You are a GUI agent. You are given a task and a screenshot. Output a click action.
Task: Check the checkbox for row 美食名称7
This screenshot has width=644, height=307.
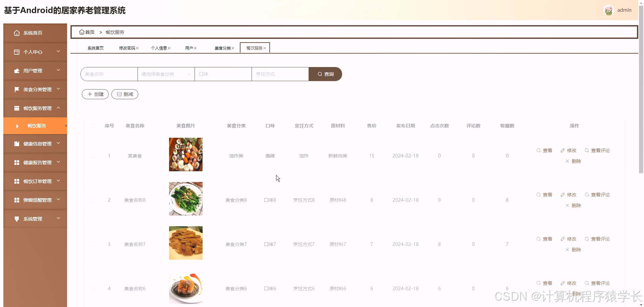point(93,244)
